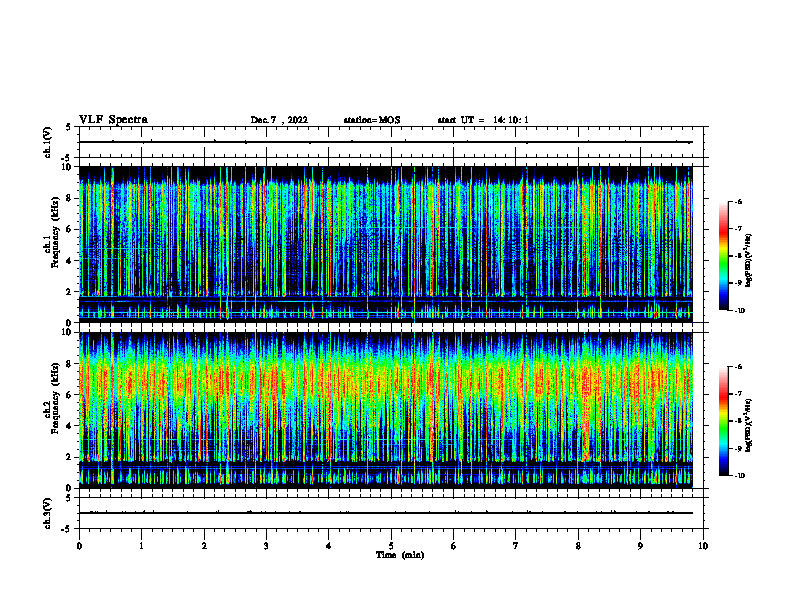This screenshot has width=792, height=612.
Task: Click inside the ch.2 spectrogram panel
Action: click(386, 410)
